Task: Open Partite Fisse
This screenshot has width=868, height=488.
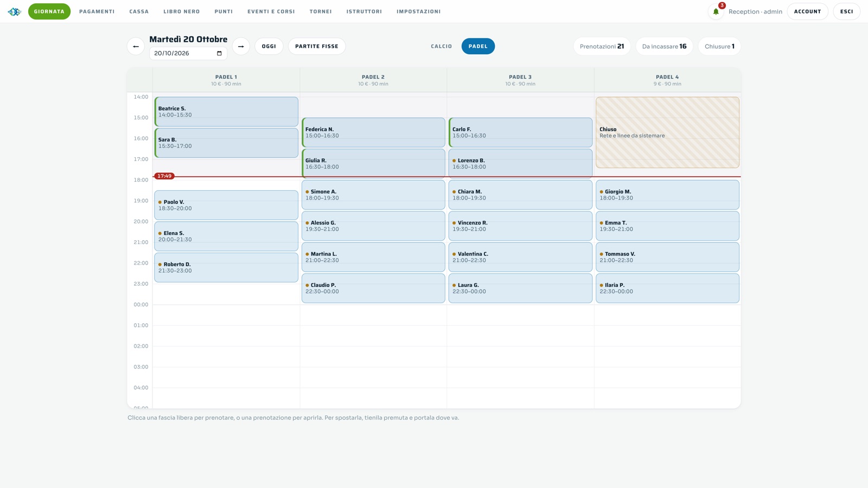Action: (317, 46)
